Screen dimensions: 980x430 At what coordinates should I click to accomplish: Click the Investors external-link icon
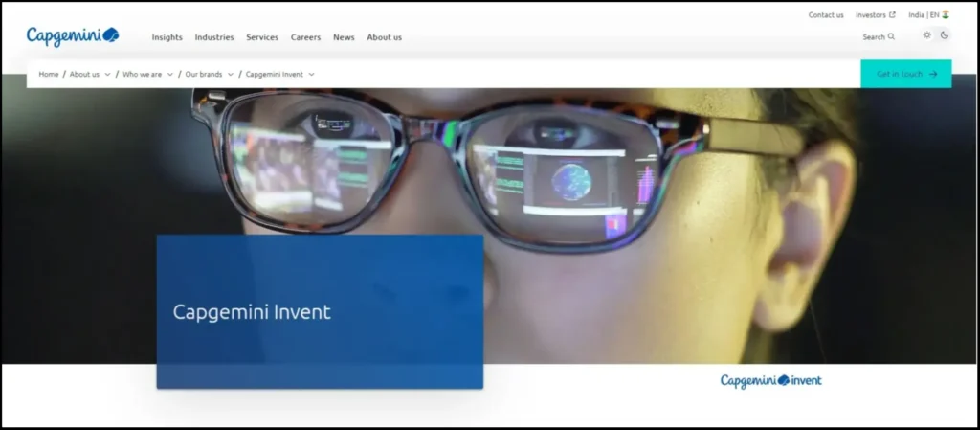(892, 15)
